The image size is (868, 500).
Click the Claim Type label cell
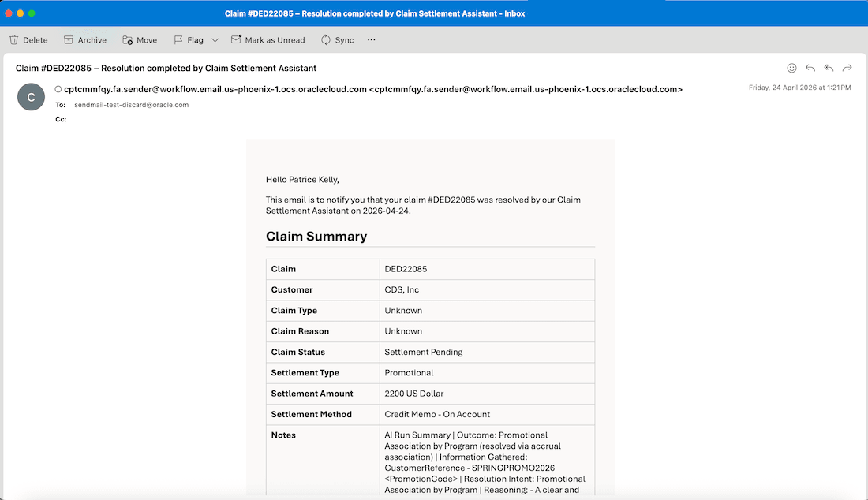click(x=323, y=311)
